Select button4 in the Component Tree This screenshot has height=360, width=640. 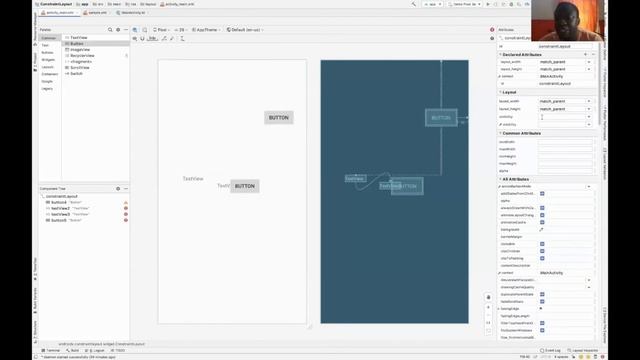[59, 202]
